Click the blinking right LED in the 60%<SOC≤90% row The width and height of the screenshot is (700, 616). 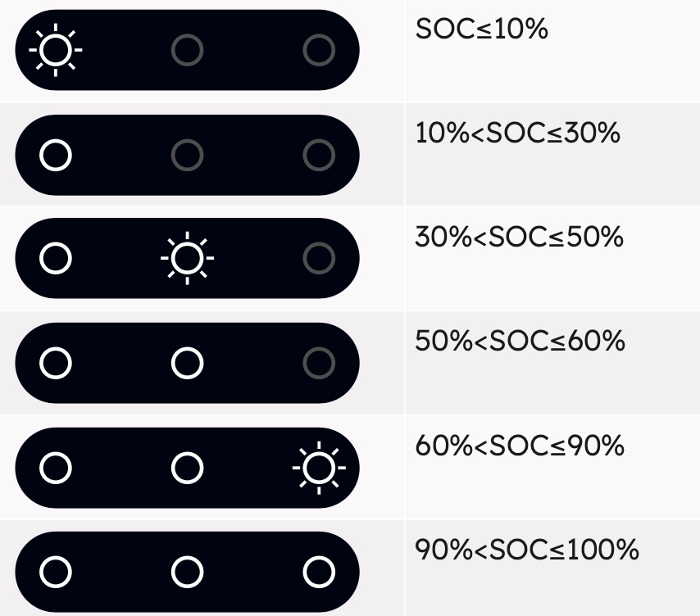pos(319,469)
